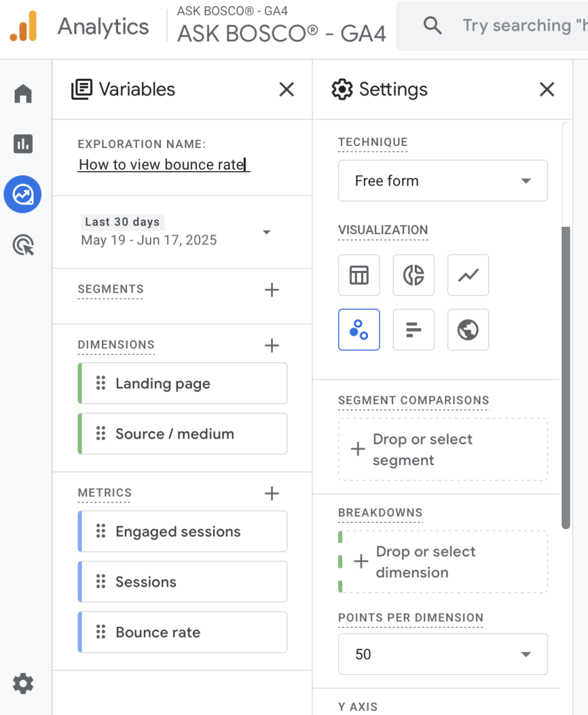The image size is (588, 715).
Task: Select the Table visualization icon
Action: (359, 275)
